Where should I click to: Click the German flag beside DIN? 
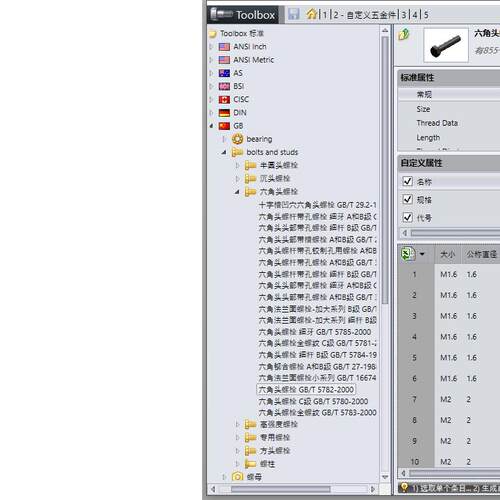point(224,113)
